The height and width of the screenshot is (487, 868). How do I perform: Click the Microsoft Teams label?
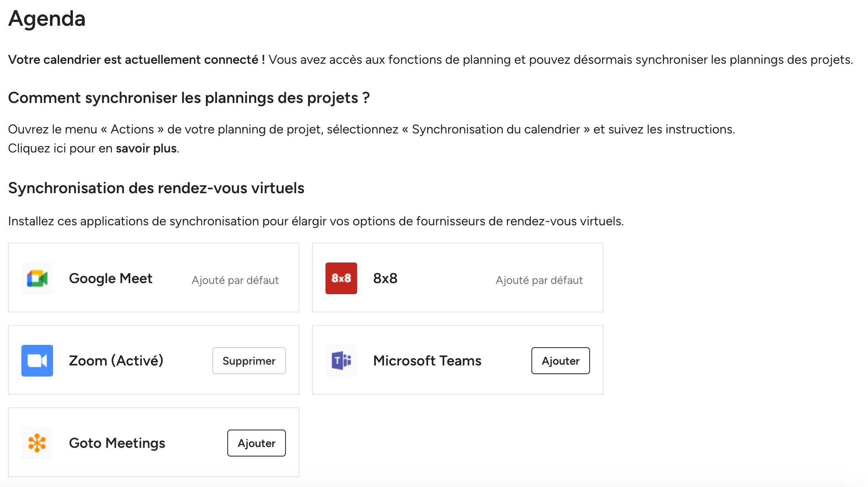427,361
